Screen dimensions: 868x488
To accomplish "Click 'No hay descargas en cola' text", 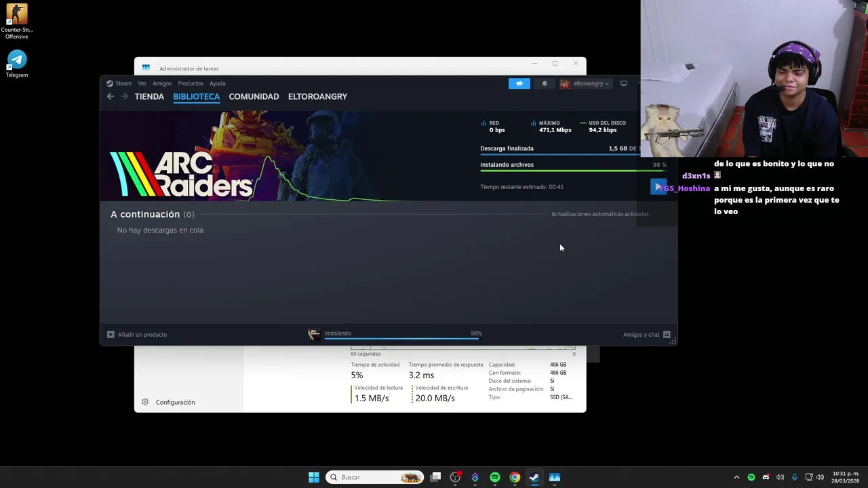I will pos(160,230).
